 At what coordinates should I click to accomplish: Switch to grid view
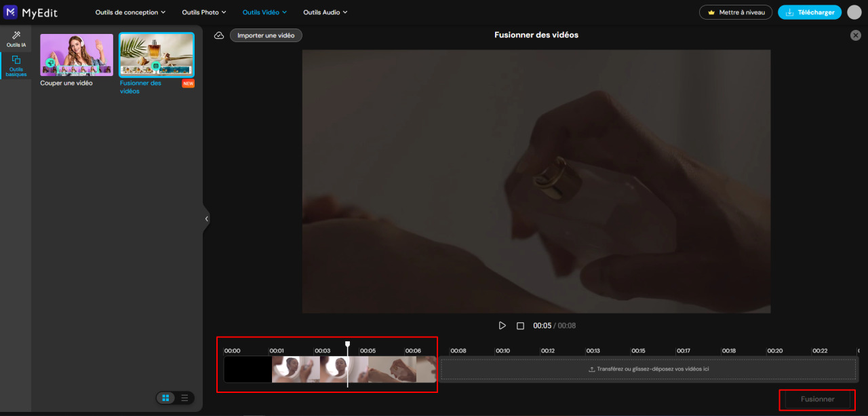[x=166, y=398]
